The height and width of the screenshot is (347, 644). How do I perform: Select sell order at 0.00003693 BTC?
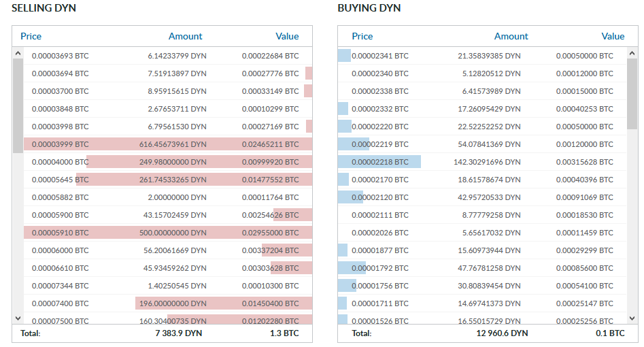click(x=168, y=56)
